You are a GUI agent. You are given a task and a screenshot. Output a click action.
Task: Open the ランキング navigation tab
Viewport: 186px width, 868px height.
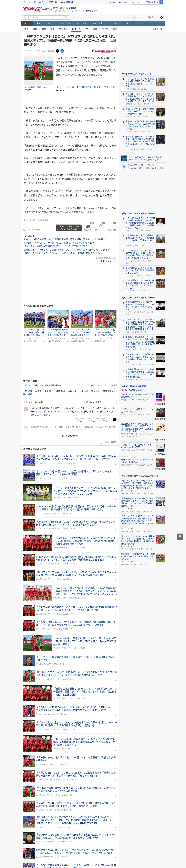coord(115,23)
